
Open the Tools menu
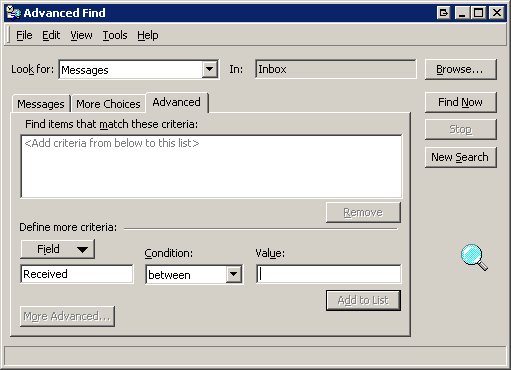coord(115,35)
